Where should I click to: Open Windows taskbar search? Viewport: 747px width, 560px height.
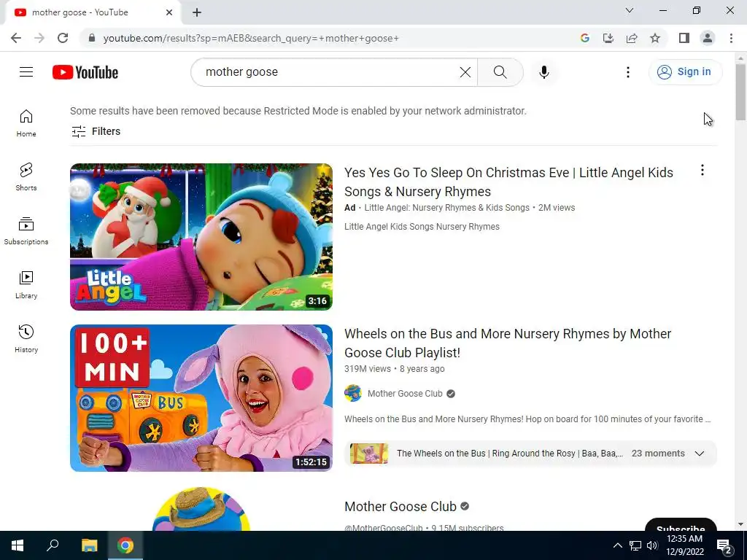coord(53,545)
